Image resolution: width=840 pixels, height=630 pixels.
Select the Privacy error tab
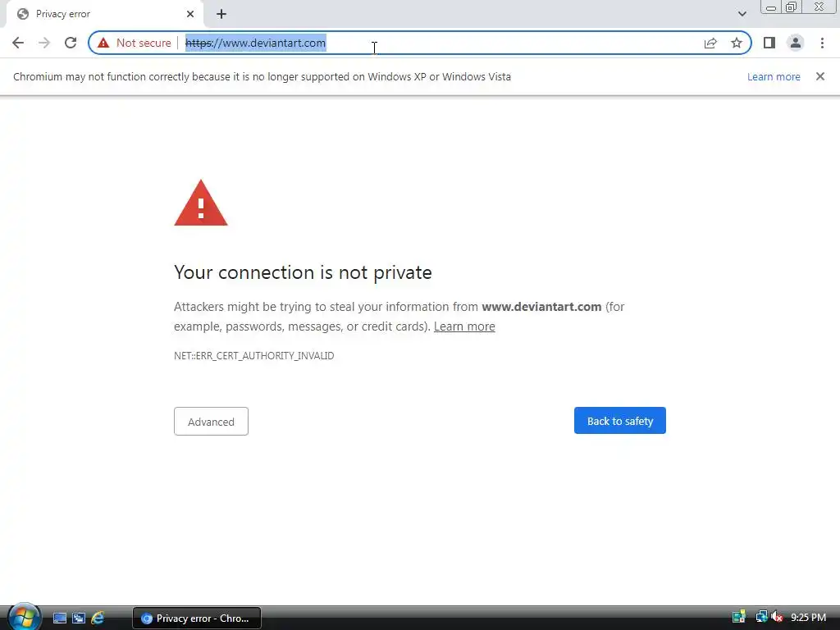105,15
